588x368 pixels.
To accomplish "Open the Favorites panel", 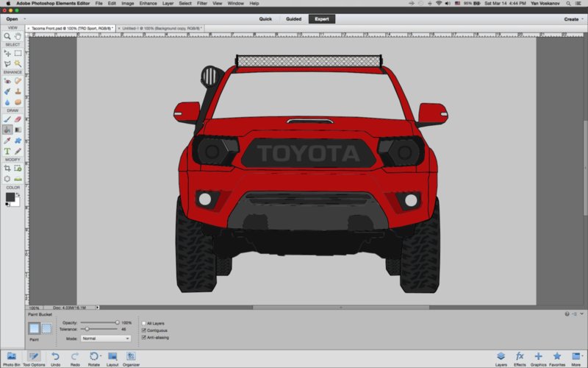I will (557, 359).
